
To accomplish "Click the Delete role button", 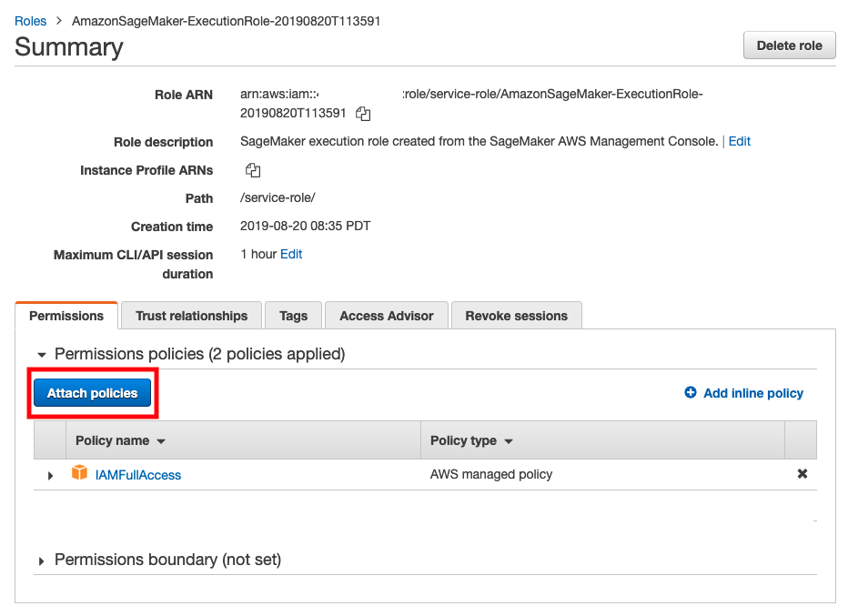I will pos(789,45).
